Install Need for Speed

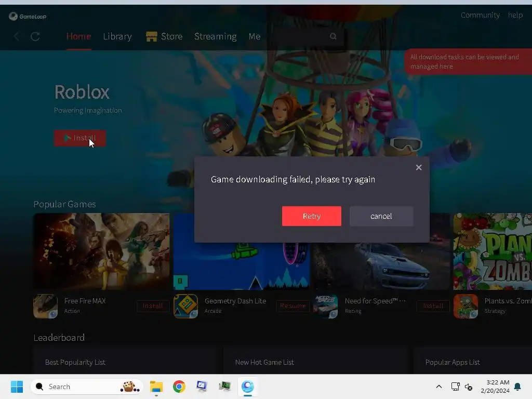coord(433,306)
